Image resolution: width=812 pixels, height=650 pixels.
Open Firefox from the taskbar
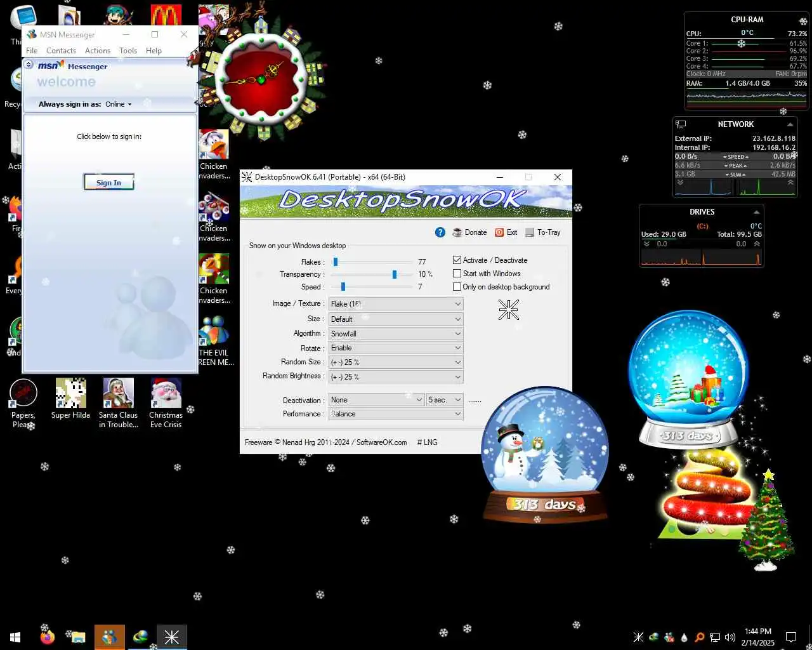[48, 637]
